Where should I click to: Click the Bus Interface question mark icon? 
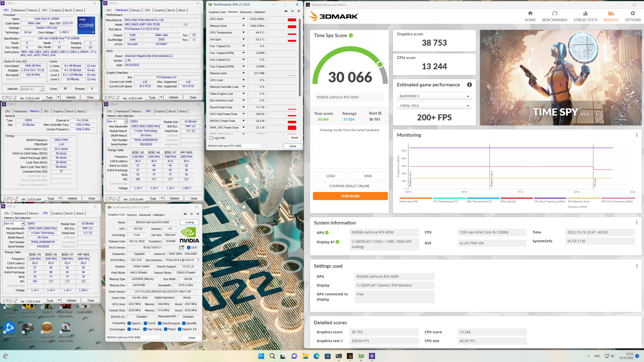point(198,260)
